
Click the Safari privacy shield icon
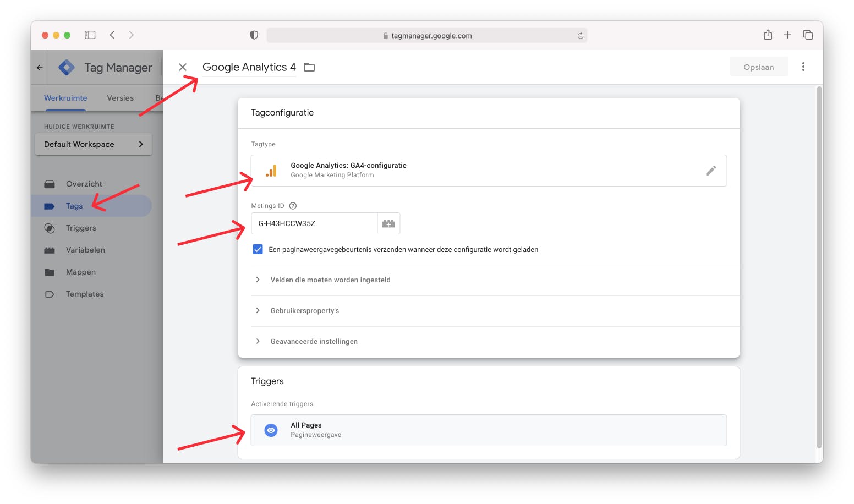coord(254,35)
